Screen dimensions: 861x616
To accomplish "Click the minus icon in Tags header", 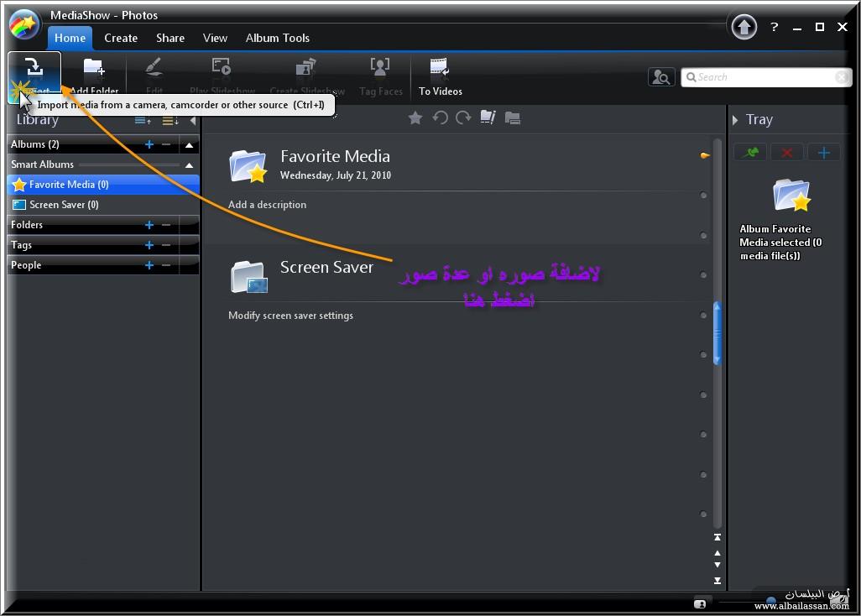I will [x=166, y=245].
